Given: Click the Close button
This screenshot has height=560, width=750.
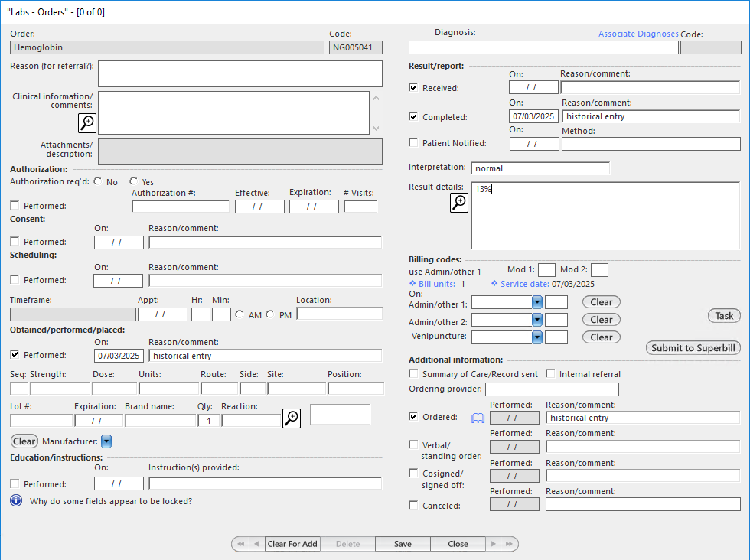Looking at the screenshot, I should pos(458,544).
